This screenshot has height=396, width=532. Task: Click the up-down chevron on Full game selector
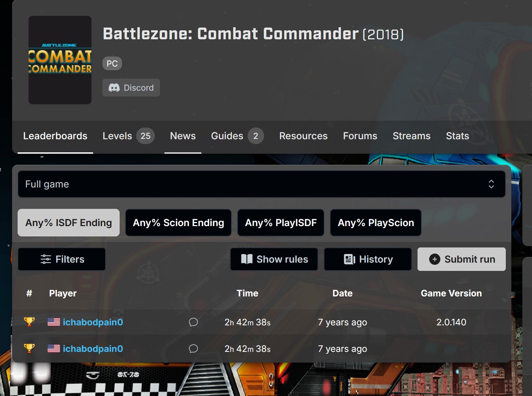(x=491, y=184)
